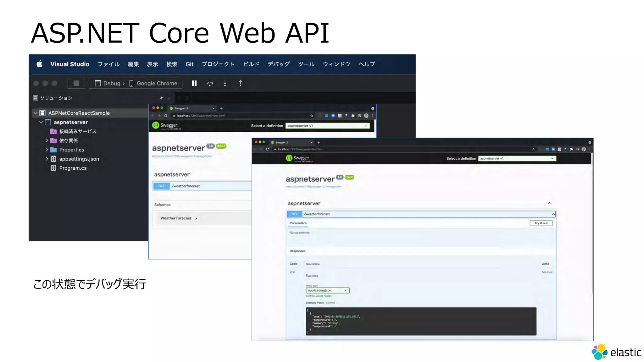Pin the ソリューション panel
The height and width of the screenshot is (362, 644).
pyautogui.click(x=161, y=98)
